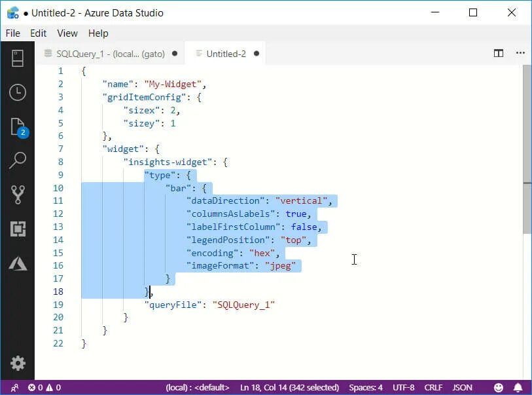Click the "SQLQuery_1" string value
Screen dimensions: 532x395
tap(243, 305)
